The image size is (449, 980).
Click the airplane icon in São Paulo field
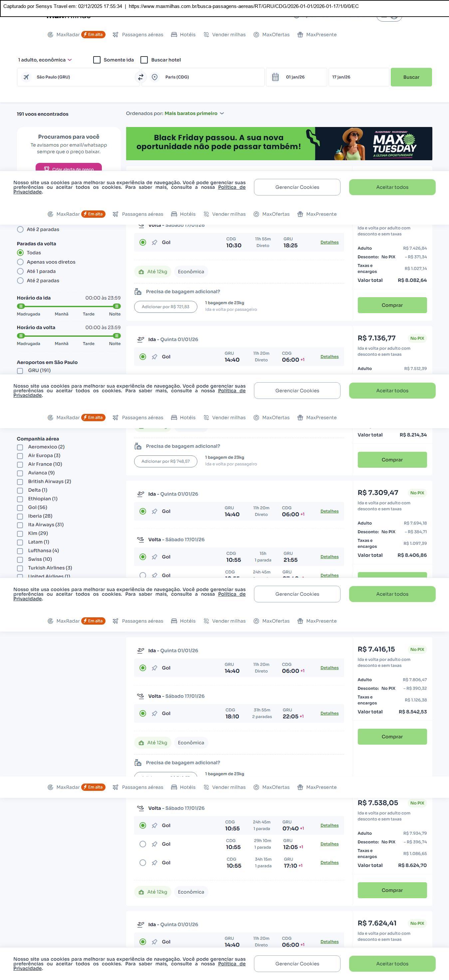(26, 77)
